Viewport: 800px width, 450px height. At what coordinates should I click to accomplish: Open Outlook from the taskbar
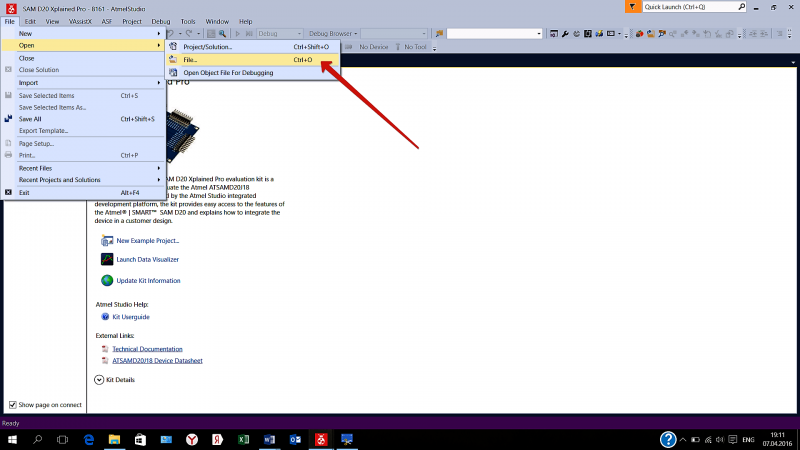pyautogui.click(x=295, y=439)
